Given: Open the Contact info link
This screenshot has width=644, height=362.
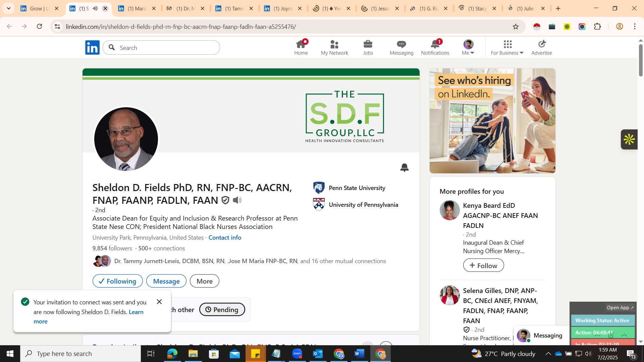Looking at the screenshot, I should pyautogui.click(x=225, y=238).
